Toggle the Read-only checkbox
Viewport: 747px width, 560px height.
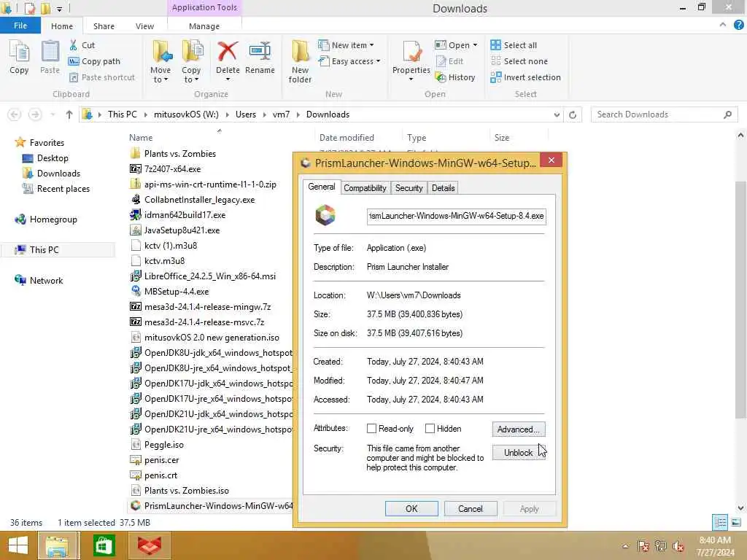click(371, 429)
